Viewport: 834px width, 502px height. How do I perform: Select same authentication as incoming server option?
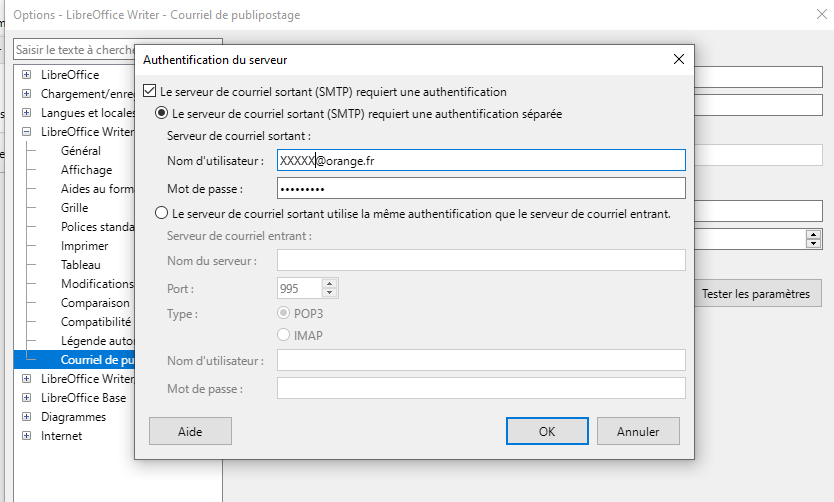pyautogui.click(x=161, y=213)
